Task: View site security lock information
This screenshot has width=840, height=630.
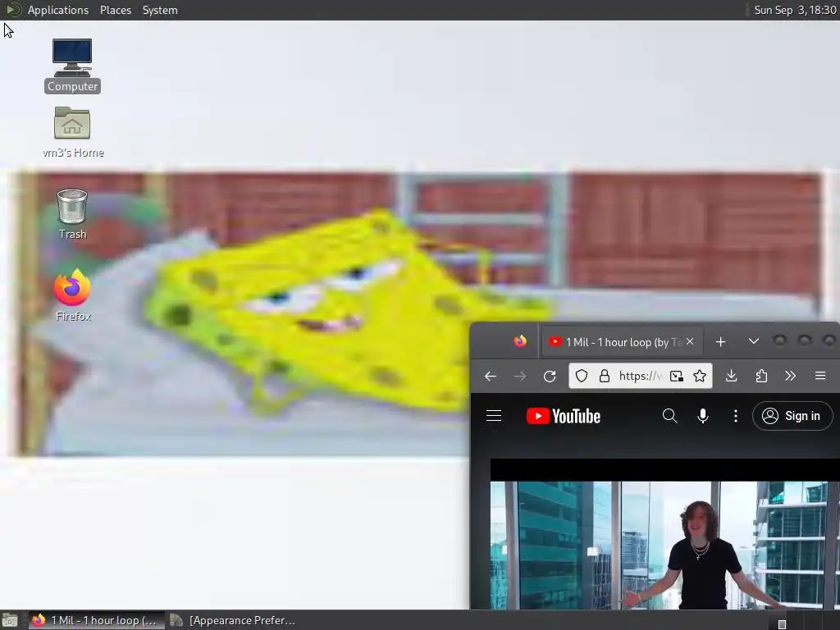Action: (605, 376)
